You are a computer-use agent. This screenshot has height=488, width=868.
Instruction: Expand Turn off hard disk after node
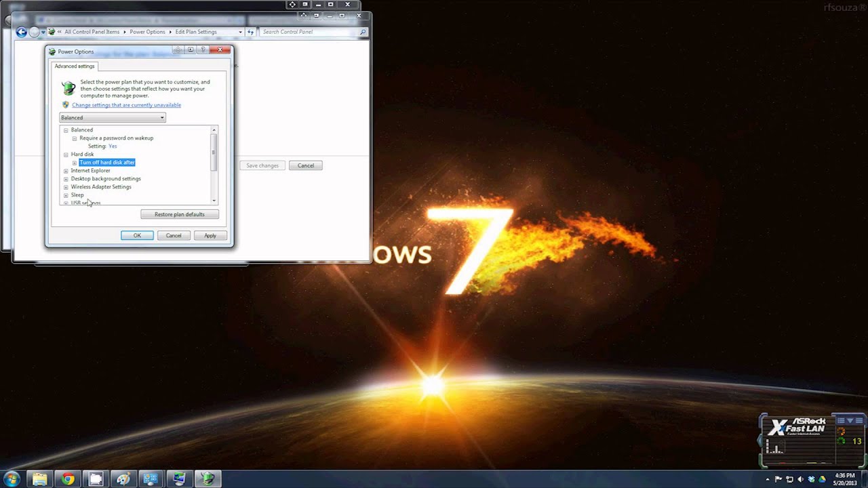tap(75, 163)
